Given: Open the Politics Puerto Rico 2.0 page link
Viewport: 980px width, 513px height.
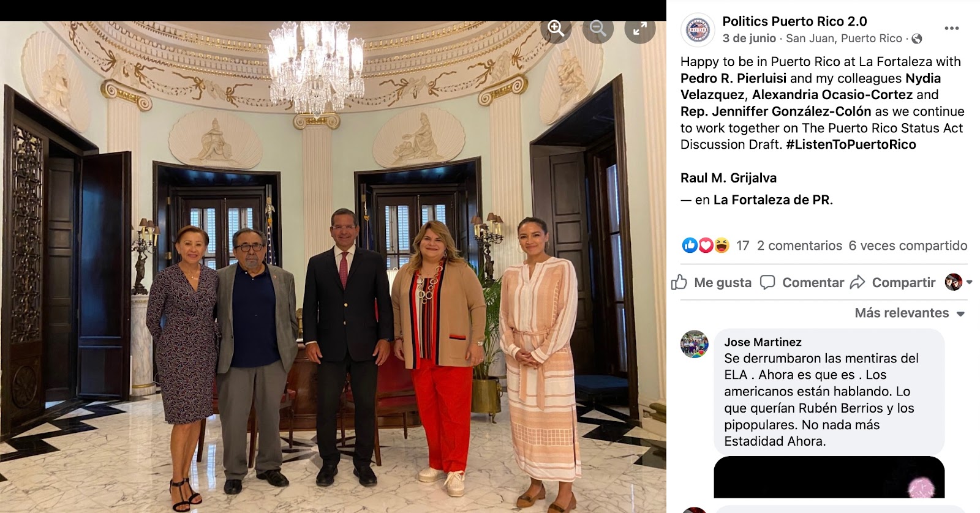Looking at the screenshot, I should 794,21.
